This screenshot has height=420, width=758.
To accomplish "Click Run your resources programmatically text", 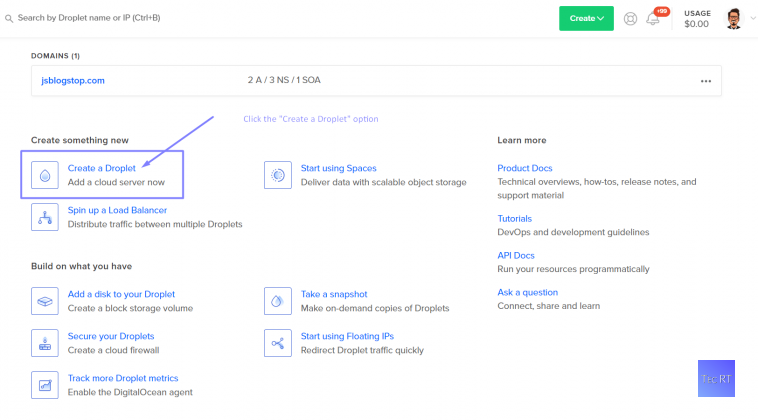I will tap(573, 269).
